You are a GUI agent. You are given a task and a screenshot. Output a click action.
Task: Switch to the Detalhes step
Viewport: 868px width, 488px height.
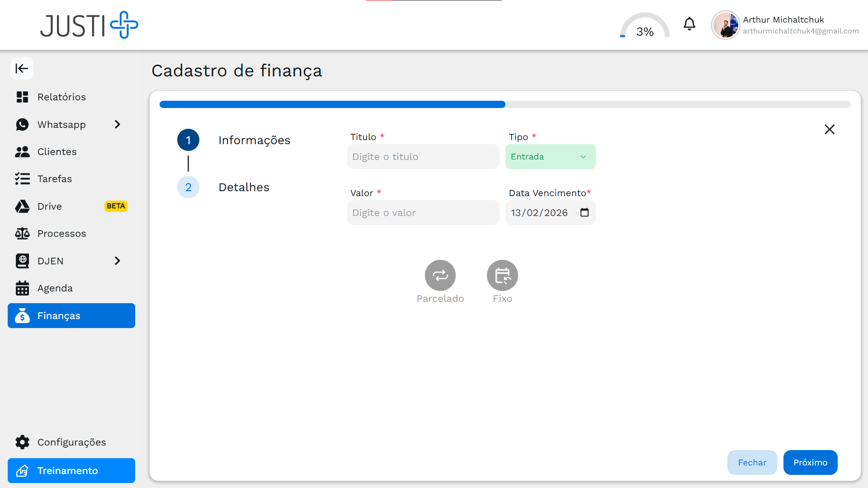(188, 187)
